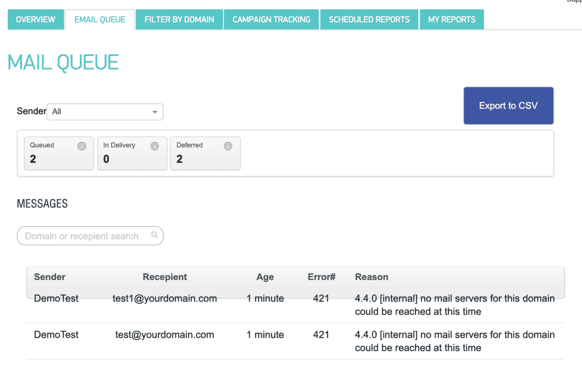
Task: Open the Scheduled Reports tab
Action: [x=369, y=20]
